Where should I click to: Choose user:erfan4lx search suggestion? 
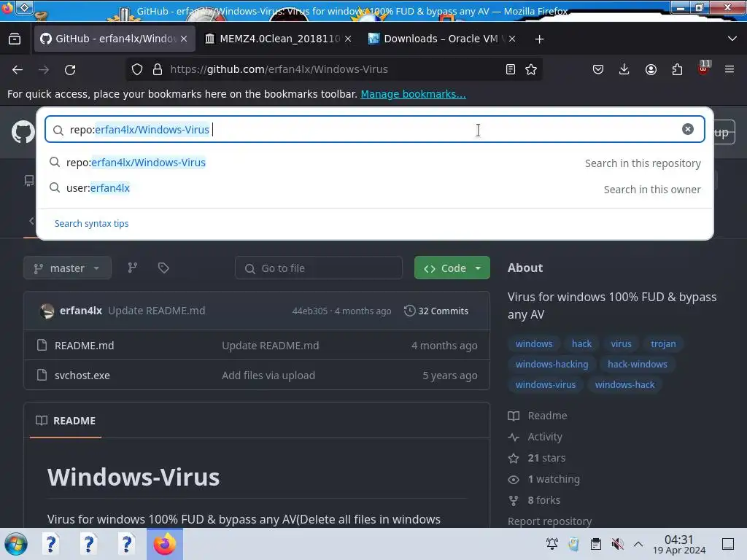pos(375,188)
